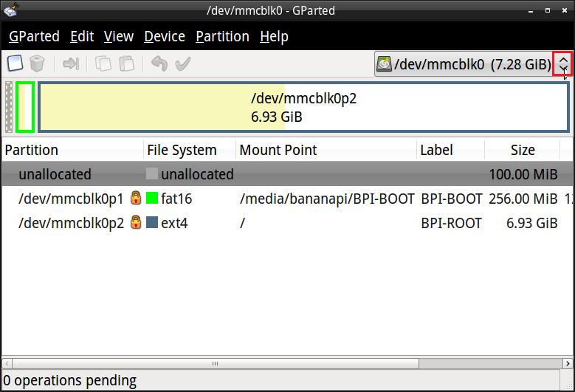Sort by the File System column header
The width and height of the screenshot is (575, 392).
tap(182, 150)
